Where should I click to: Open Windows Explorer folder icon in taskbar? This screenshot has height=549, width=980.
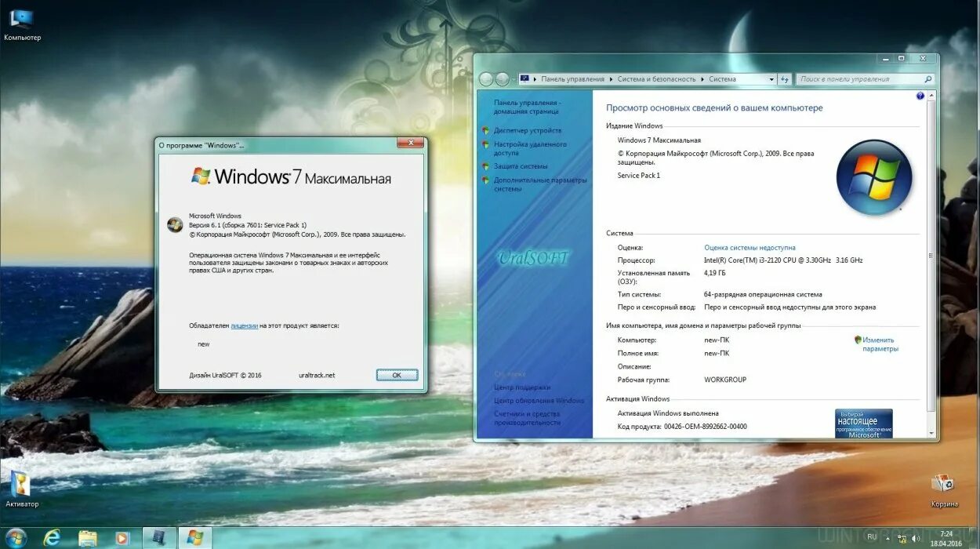[x=87, y=538]
